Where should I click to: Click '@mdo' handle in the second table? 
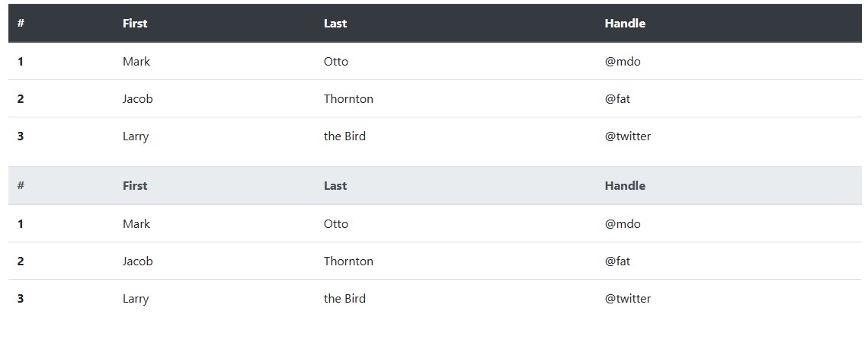pyautogui.click(x=623, y=223)
